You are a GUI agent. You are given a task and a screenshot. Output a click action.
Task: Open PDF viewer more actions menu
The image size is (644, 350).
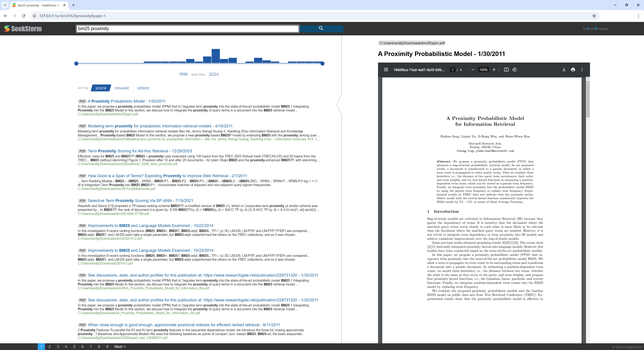582,70
